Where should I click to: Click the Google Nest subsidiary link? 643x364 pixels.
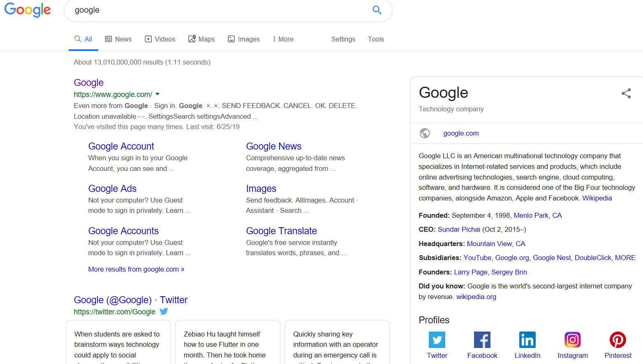[x=552, y=258]
